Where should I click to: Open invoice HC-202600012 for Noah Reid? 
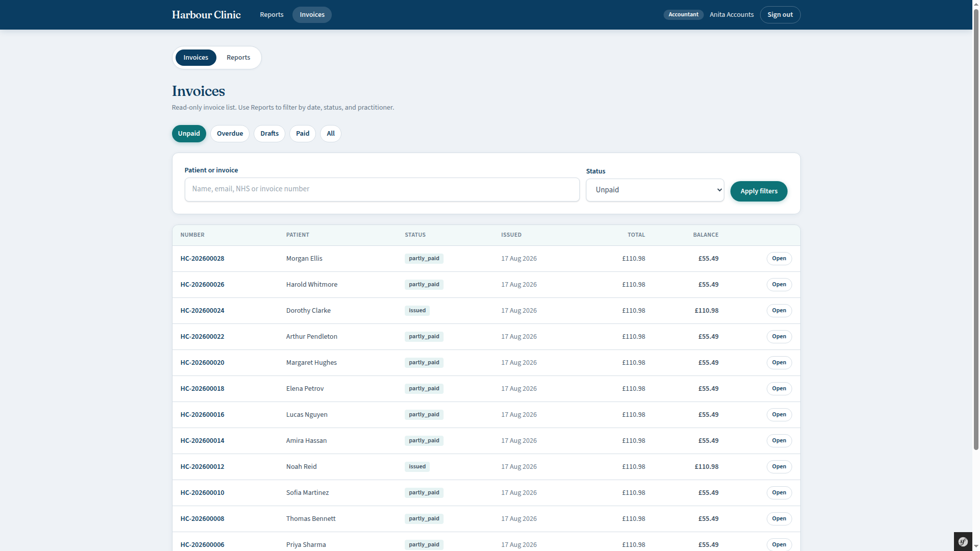click(779, 467)
